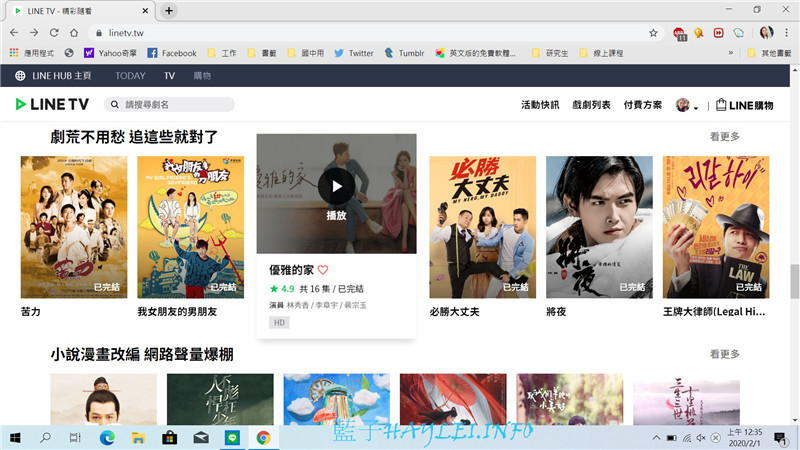Open the 王牌大律師 poster
Viewport: 800px width, 450px height.
click(x=716, y=227)
